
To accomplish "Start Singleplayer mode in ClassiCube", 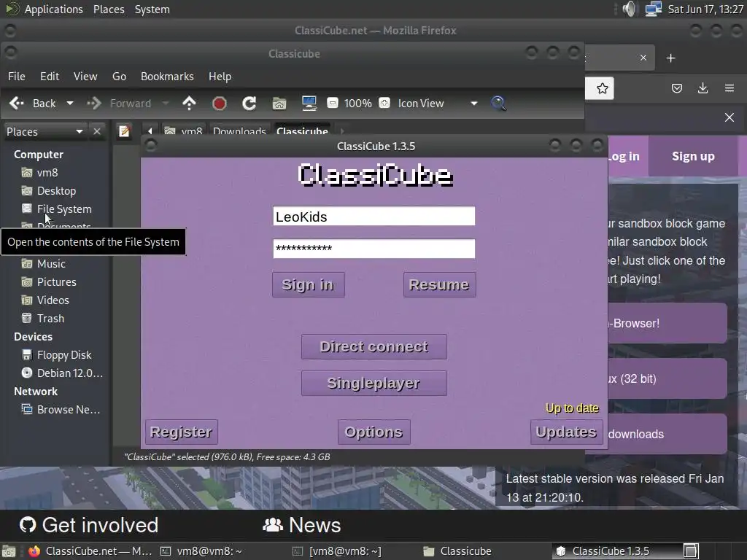I will [374, 384].
